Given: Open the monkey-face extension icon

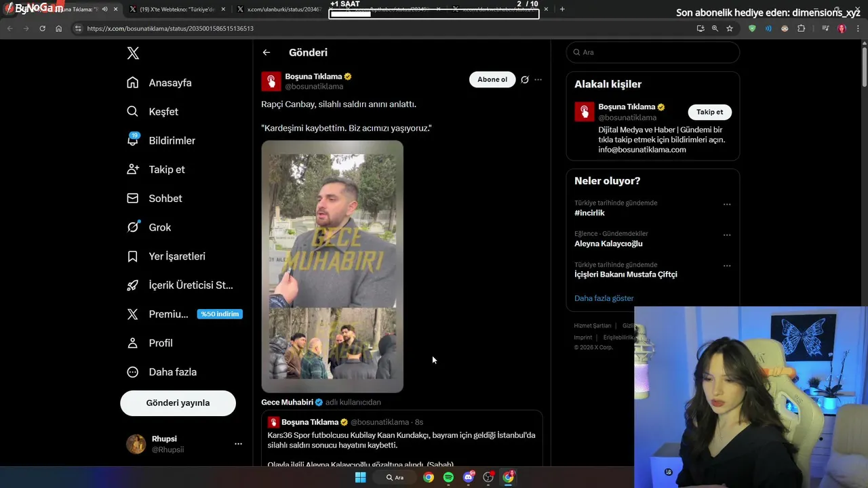Looking at the screenshot, I should click(785, 28).
